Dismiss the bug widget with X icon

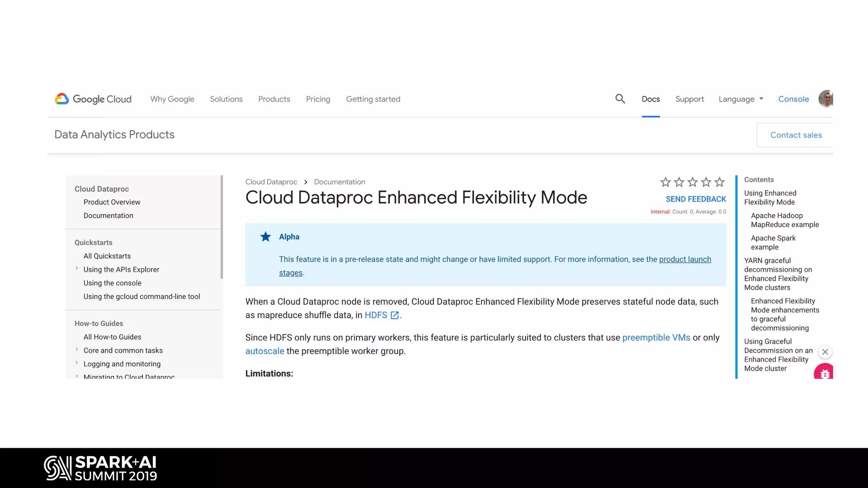pos(825,352)
